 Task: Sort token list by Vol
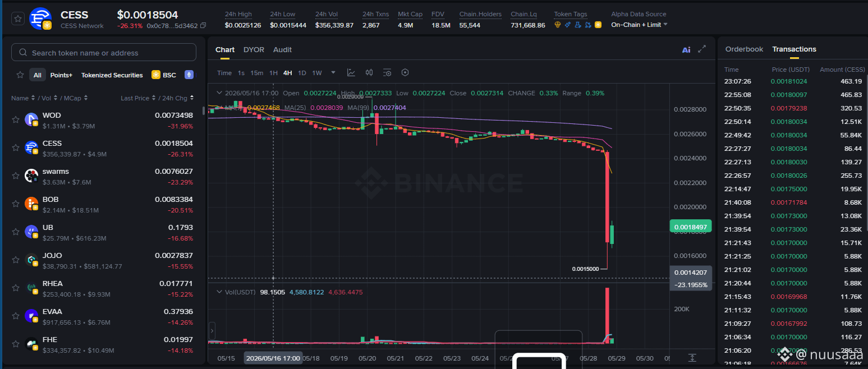click(49, 98)
